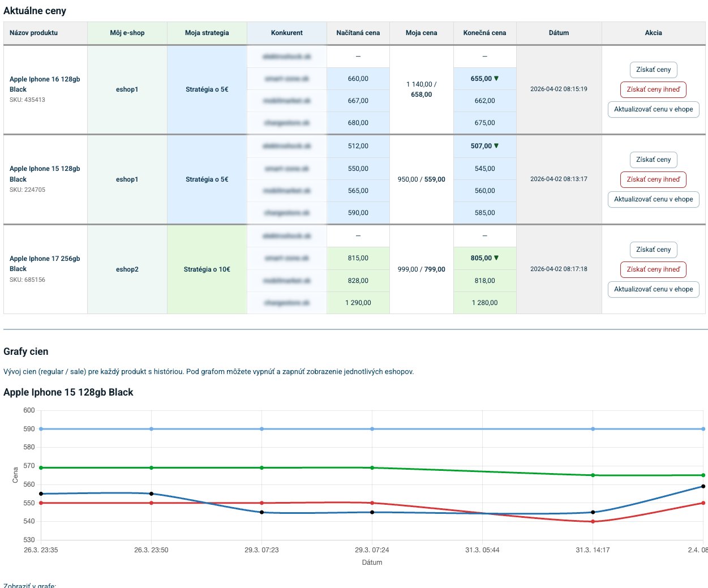The width and height of the screenshot is (708, 588).
Task: Click SKU: 435413 text
Action: tap(27, 100)
